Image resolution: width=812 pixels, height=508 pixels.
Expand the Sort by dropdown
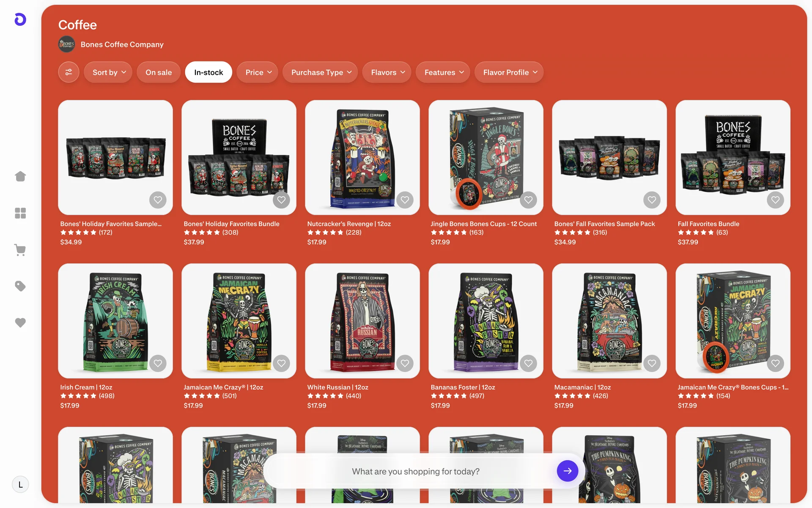pos(108,72)
